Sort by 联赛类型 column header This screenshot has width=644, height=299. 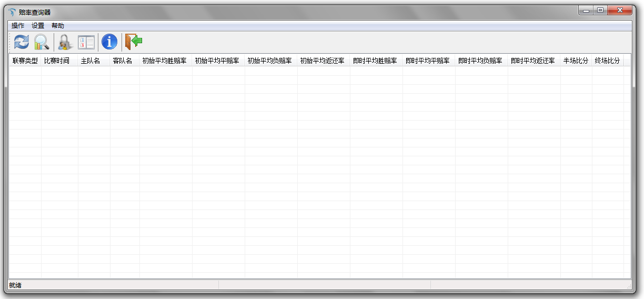25,61
